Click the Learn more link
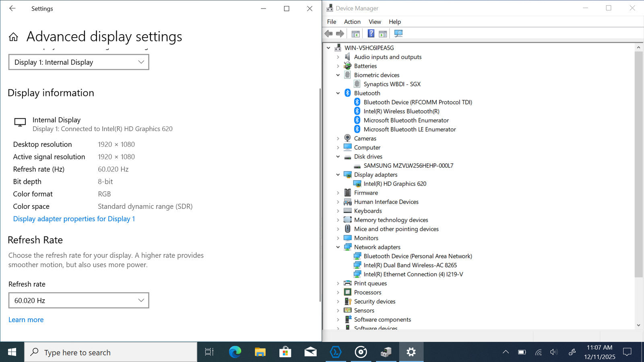This screenshot has height=362, width=644. click(26, 320)
